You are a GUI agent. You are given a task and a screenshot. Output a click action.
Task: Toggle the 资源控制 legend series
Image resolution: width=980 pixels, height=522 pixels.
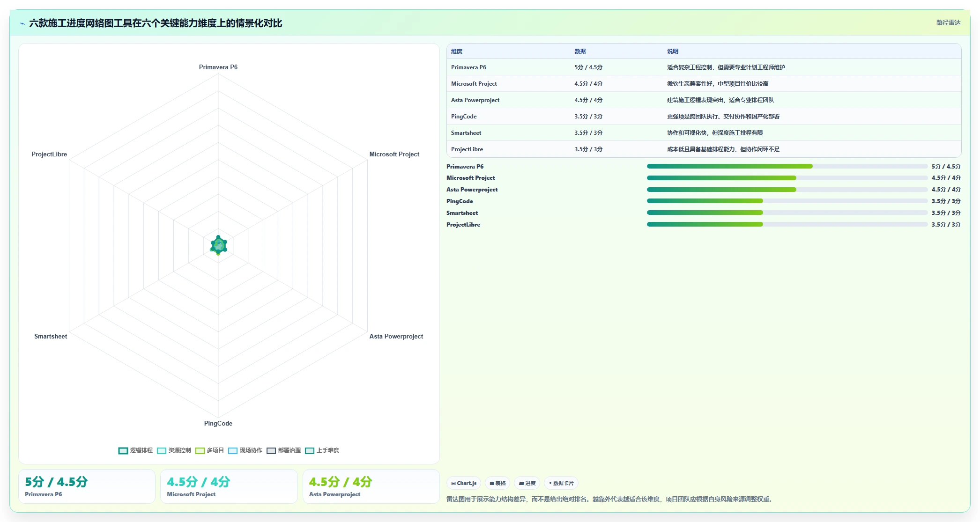[x=174, y=450]
